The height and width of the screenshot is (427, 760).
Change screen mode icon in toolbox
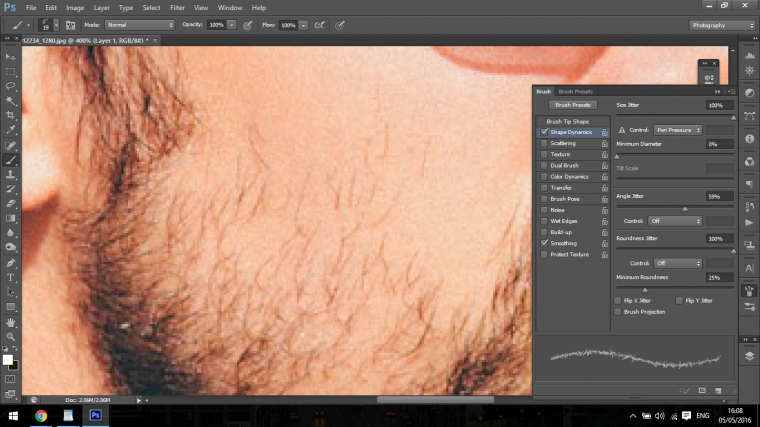click(10, 394)
